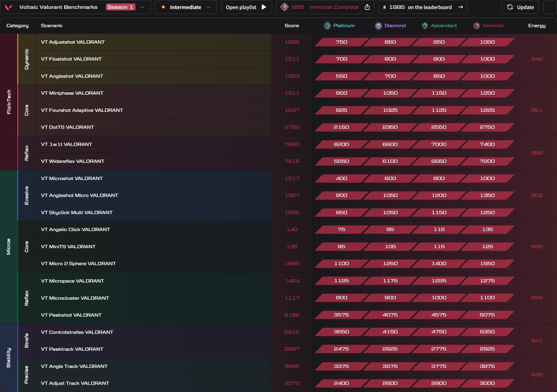Select VT Microcluster VALORANT row
The height and width of the screenshot is (392, 557).
coord(154,298)
